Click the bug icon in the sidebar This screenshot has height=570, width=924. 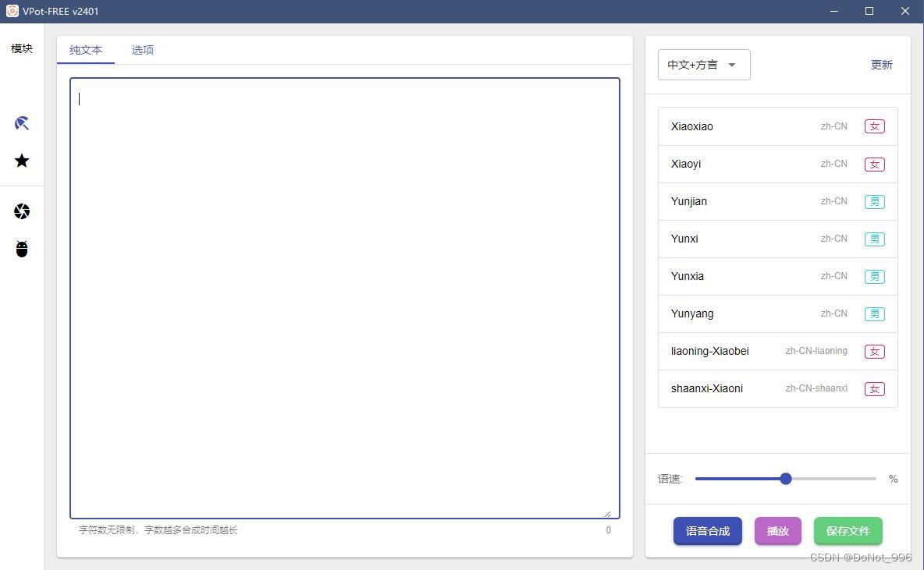pos(22,249)
